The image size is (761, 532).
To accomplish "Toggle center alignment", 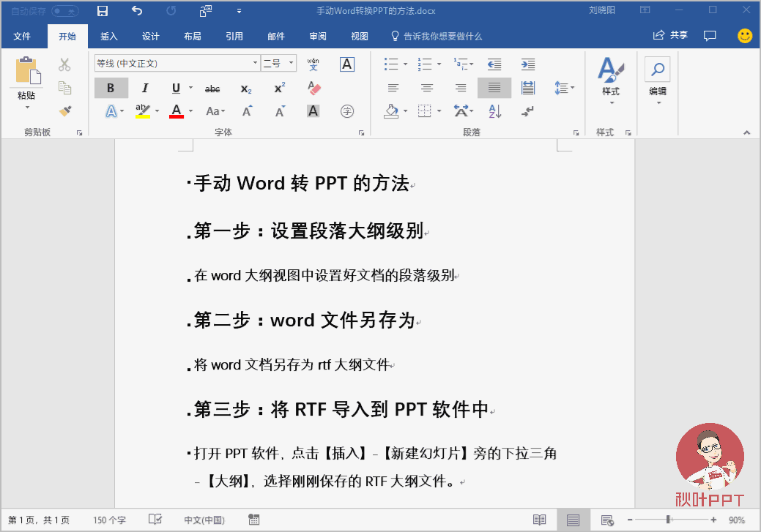I will (427, 88).
